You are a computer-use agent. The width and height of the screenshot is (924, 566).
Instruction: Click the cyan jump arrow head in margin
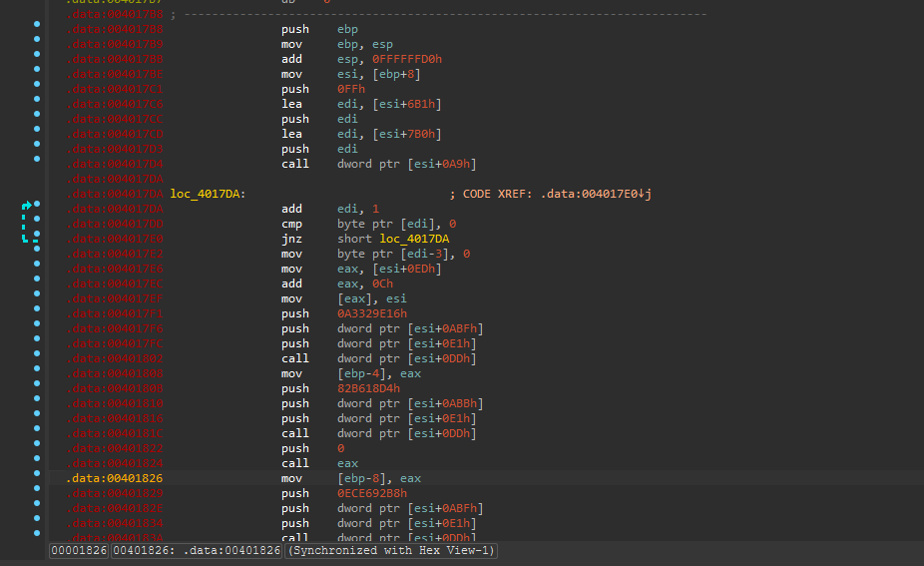29,206
